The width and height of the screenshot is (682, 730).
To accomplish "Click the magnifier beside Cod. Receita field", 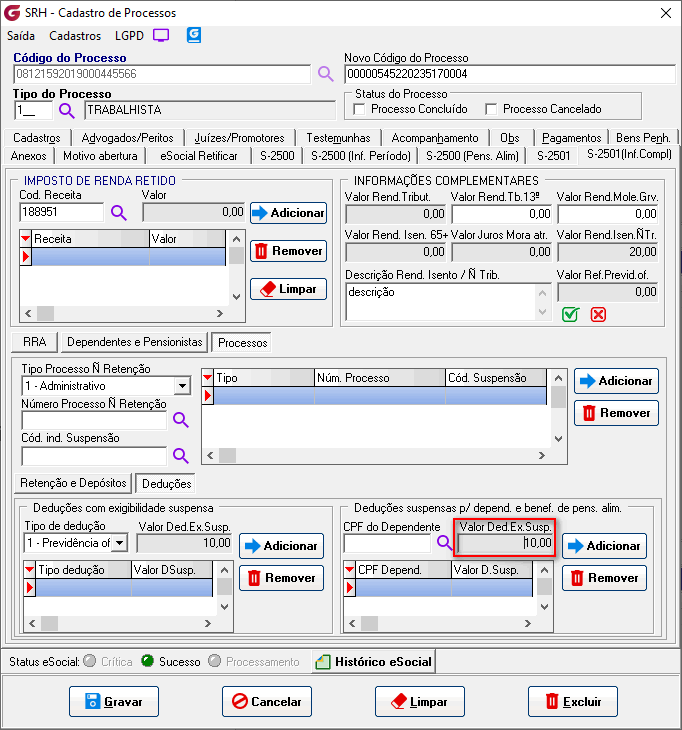I will click(119, 212).
